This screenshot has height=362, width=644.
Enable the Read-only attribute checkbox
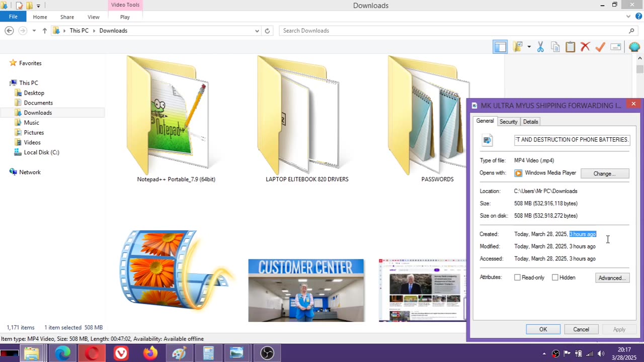[x=517, y=278]
